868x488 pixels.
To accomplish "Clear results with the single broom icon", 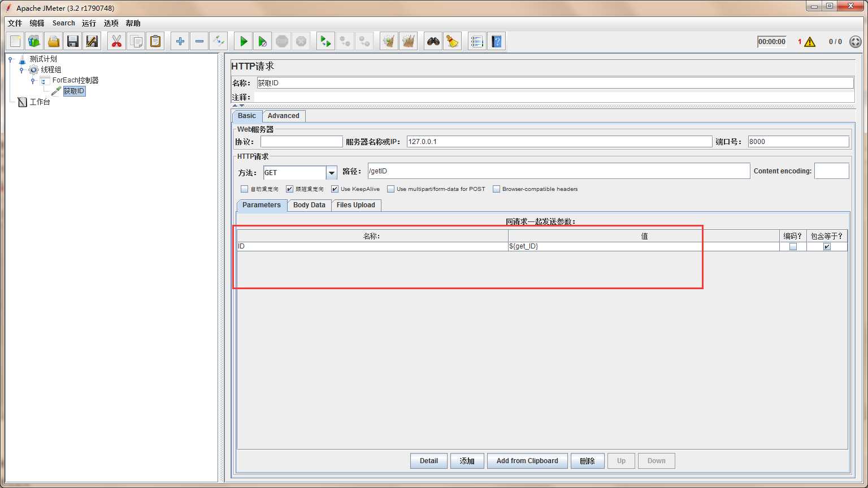I will (x=389, y=41).
